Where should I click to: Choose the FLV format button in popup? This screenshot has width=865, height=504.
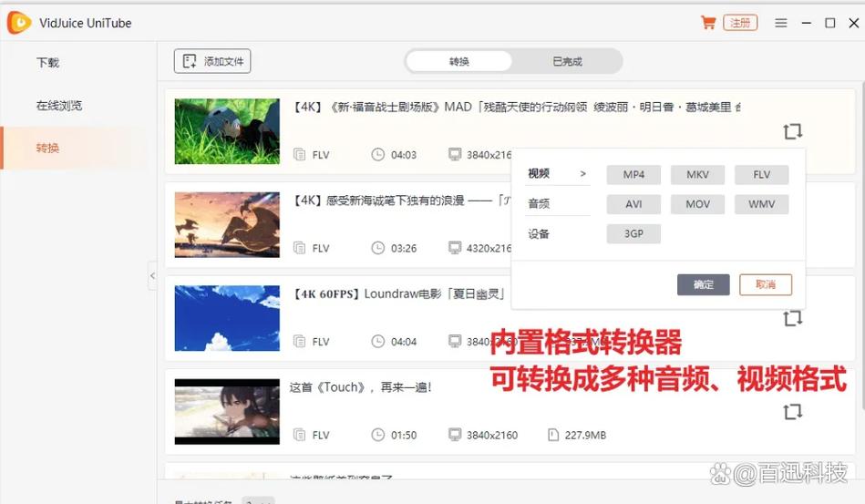tap(761, 175)
